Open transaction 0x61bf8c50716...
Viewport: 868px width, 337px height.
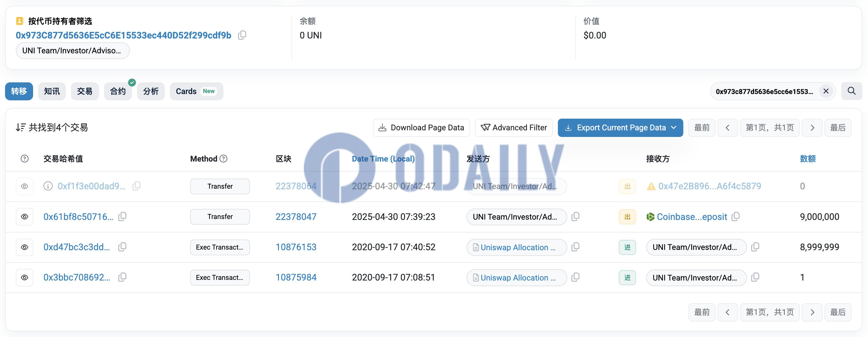click(78, 216)
